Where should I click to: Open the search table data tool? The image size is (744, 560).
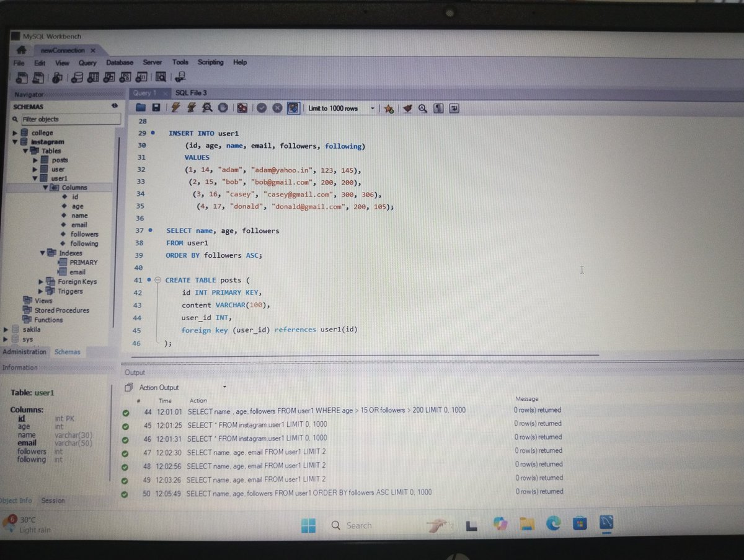coord(161,77)
